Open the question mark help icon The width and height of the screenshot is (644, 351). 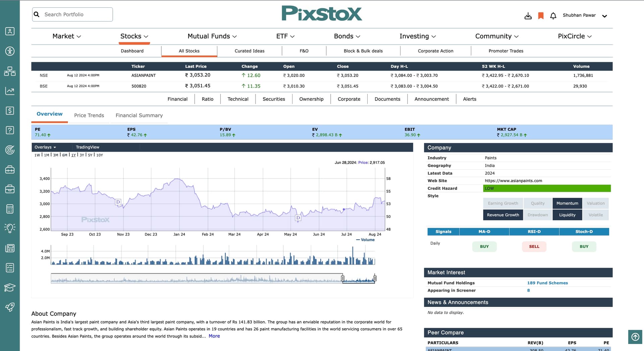10,130
